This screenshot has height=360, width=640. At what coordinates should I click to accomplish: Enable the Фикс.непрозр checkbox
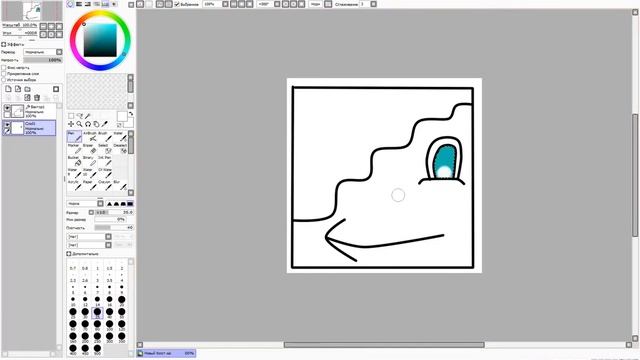4,68
